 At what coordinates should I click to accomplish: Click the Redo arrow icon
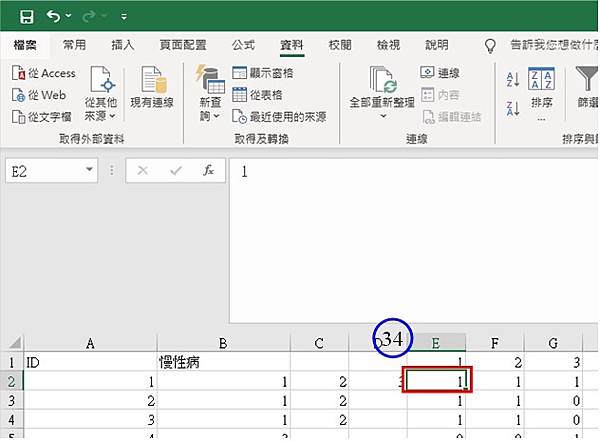89,16
